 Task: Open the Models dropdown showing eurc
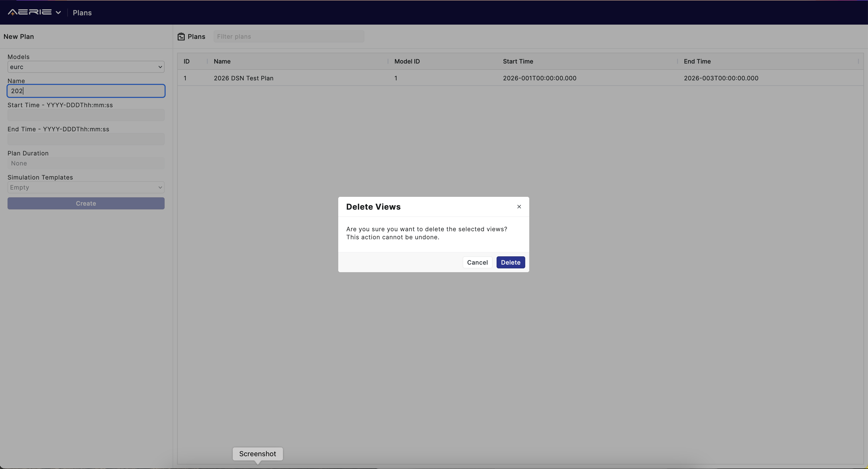click(86, 67)
